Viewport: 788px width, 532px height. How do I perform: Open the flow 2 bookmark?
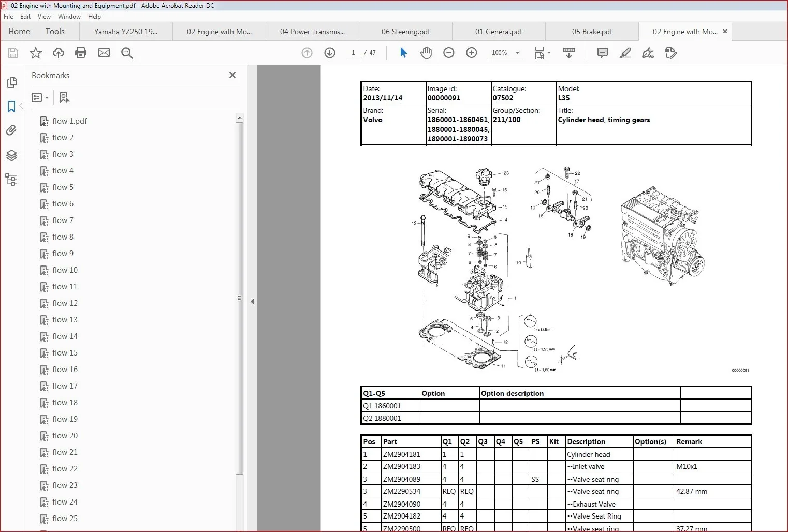pos(63,138)
